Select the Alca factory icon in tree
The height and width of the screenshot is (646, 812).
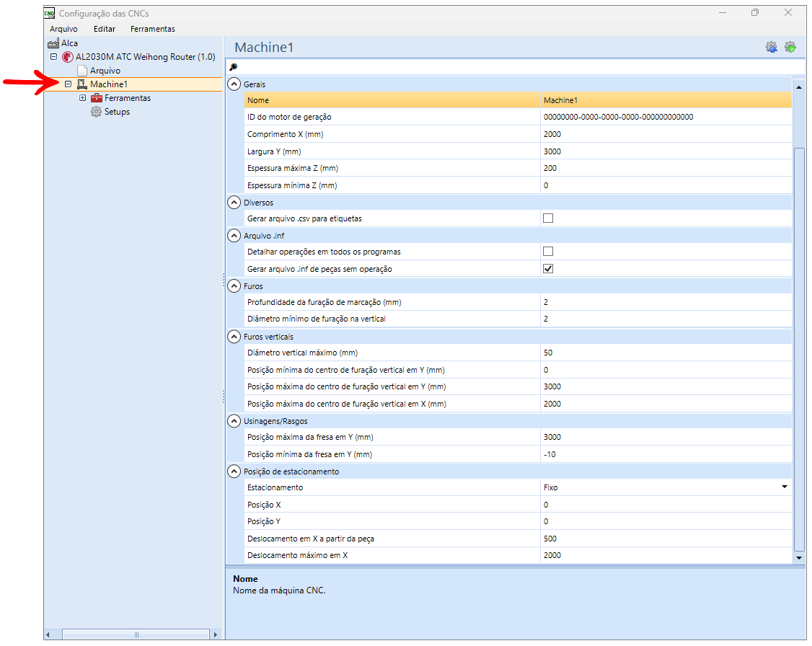pos(53,43)
